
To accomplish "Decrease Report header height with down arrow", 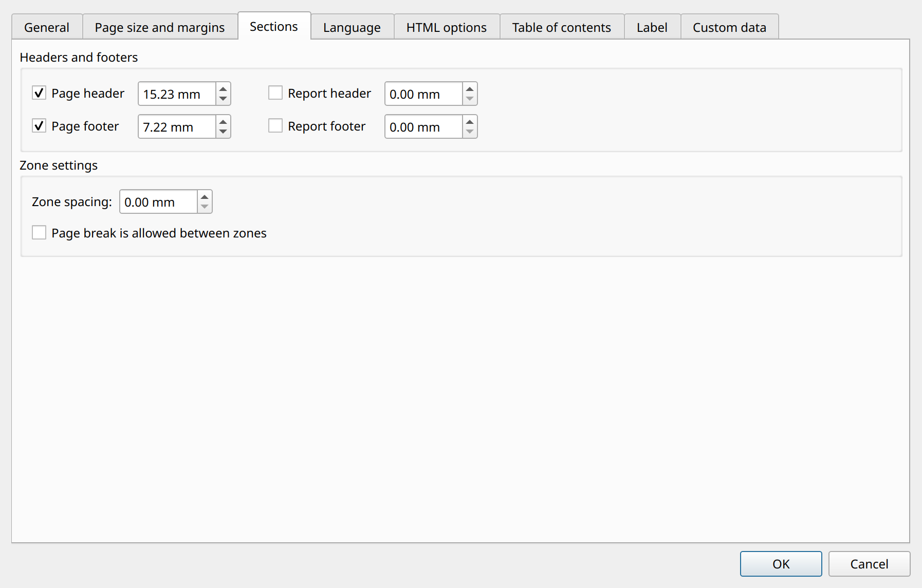I will (x=470, y=99).
